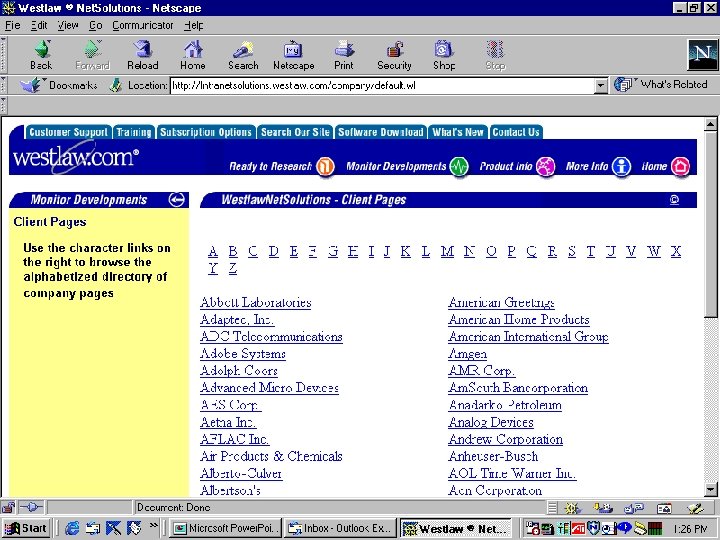Screen dimensions: 720x540
Task: Select the Subscription Options tab
Action: click(206, 132)
